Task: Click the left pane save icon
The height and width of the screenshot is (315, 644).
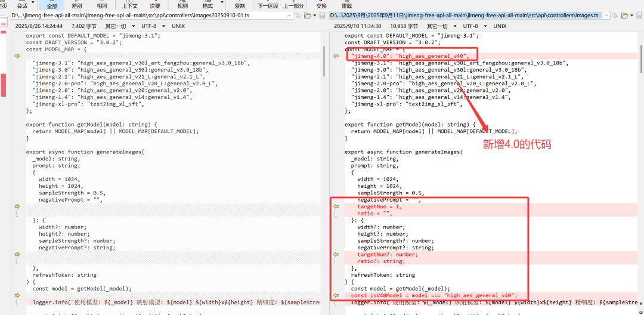Action: 322,15
